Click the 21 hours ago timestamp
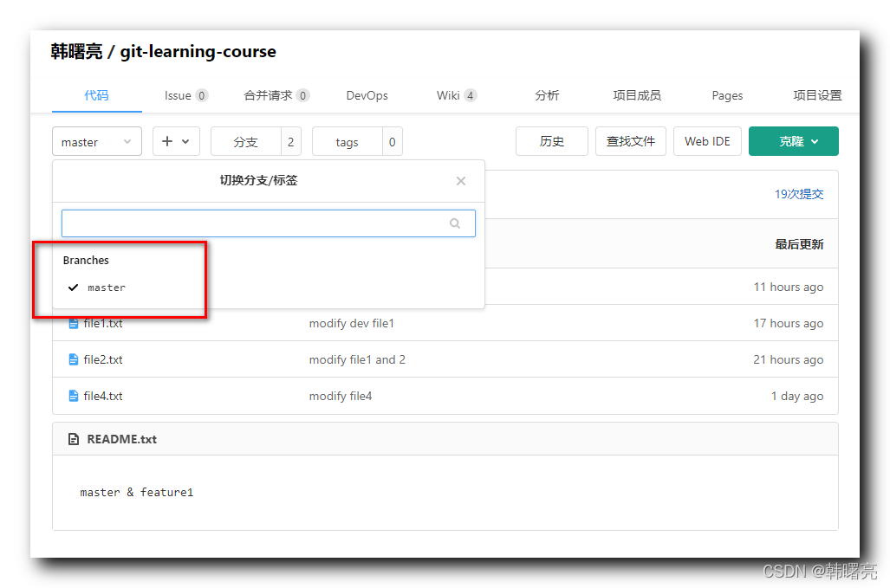 click(x=788, y=359)
